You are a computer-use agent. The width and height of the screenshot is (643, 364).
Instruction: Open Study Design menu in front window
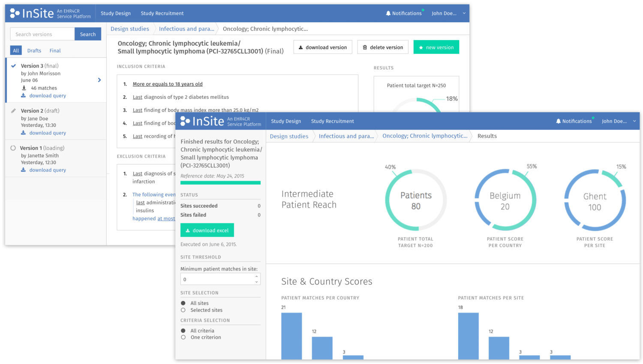click(286, 121)
